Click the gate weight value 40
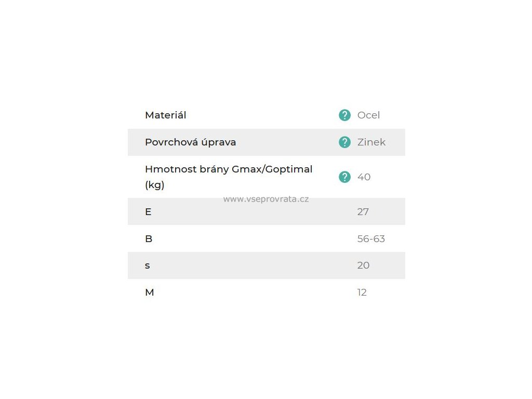Viewport: 532px width, 399px height. [364, 177]
